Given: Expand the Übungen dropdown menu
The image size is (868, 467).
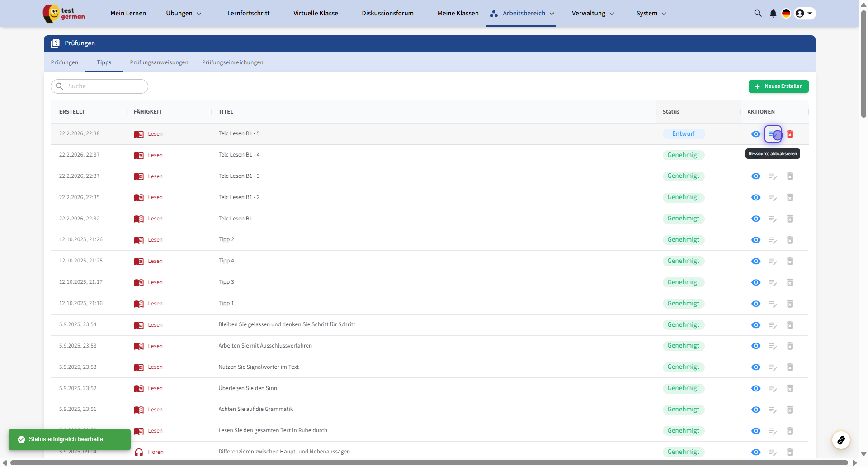Looking at the screenshot, I should (184, 14).
